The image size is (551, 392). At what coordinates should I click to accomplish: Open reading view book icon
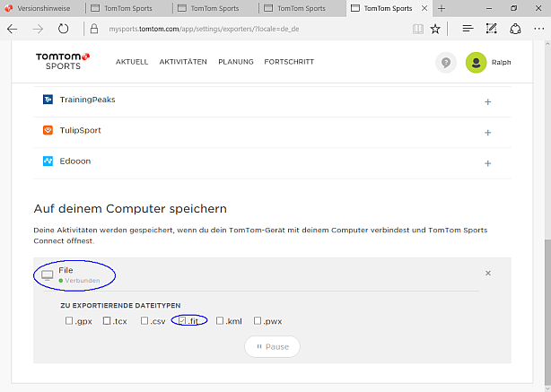[418, 29]
